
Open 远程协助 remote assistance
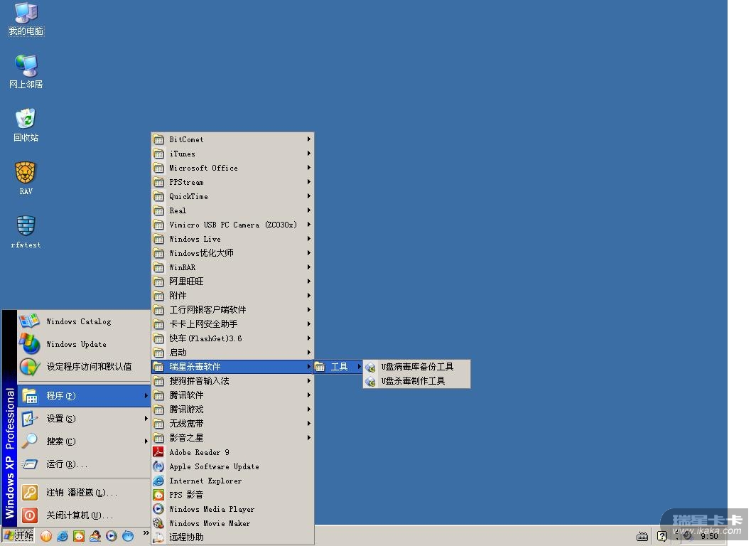233,537
